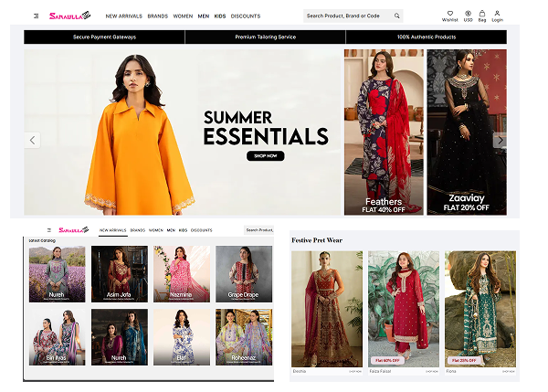The height and width of the screenshot is (392, 548).
Task: Select the Asim Jofa catalog tile
Action: [x=120, y=273]
